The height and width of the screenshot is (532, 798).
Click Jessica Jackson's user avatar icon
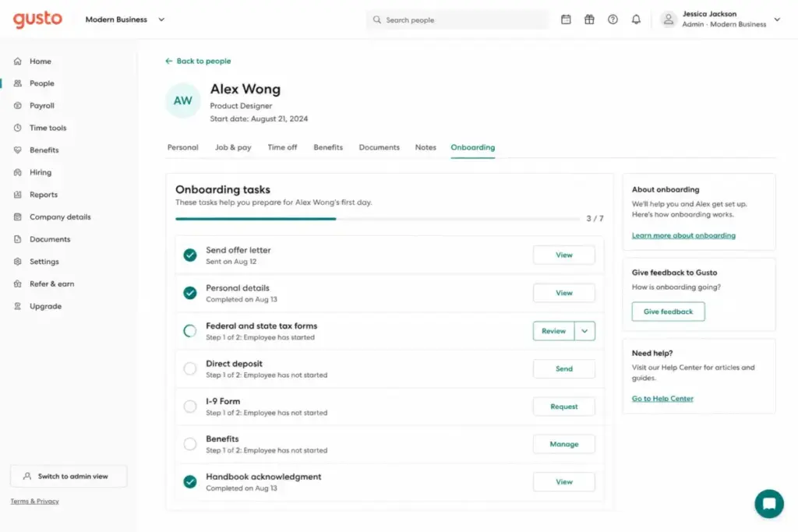click(x=668, y=19)
